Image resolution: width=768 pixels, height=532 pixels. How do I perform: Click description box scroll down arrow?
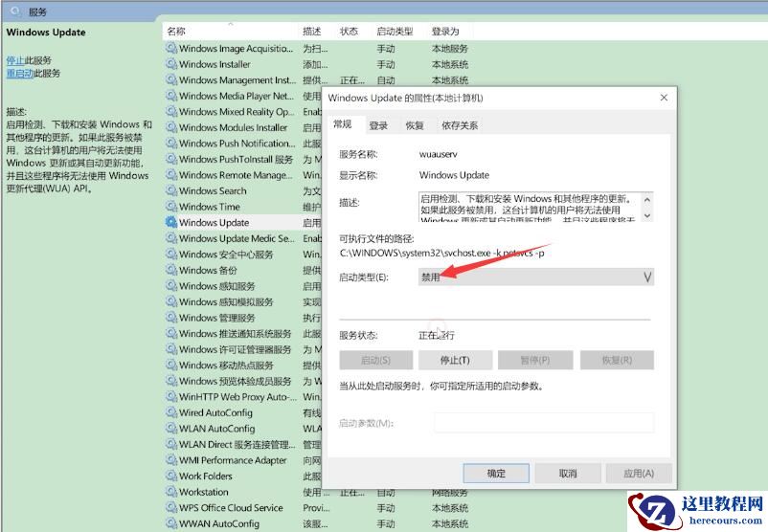pyautogui.click(x=647, y=215)
